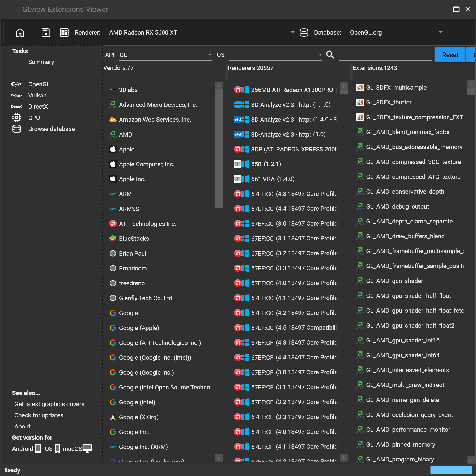Click the macOS version link

point(72,449)
